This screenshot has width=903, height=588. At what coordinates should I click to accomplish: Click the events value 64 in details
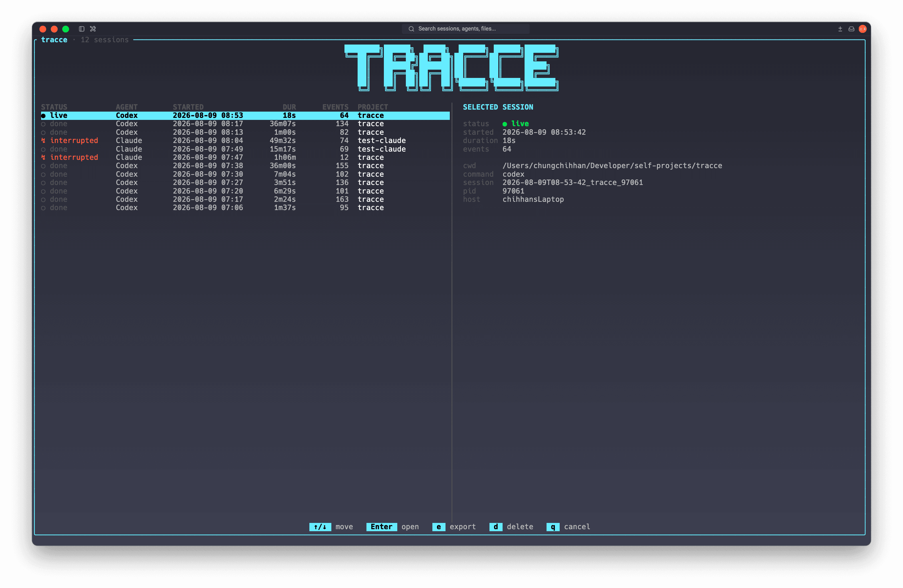[507, 149]
